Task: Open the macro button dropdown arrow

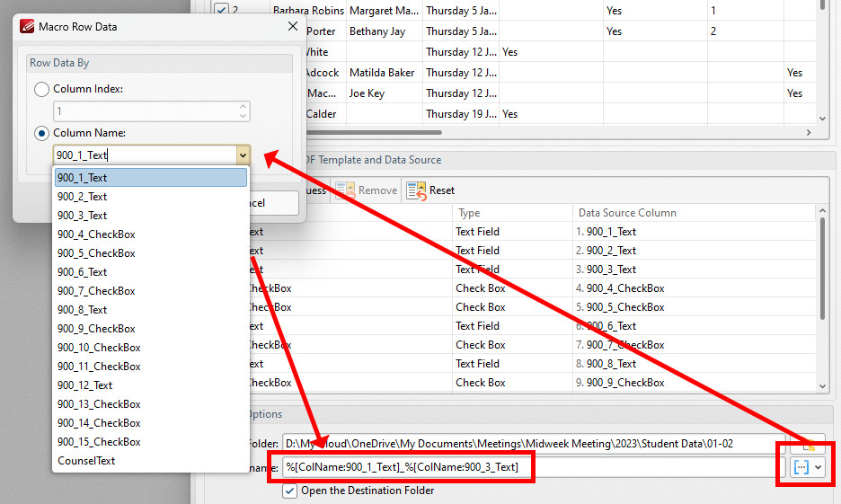Action: click(x=818, y=467)
